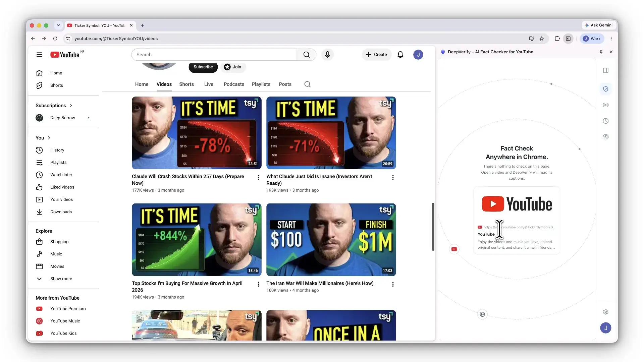View site information icon in address bar
The image size is (644, 362).
coord(68,39)
